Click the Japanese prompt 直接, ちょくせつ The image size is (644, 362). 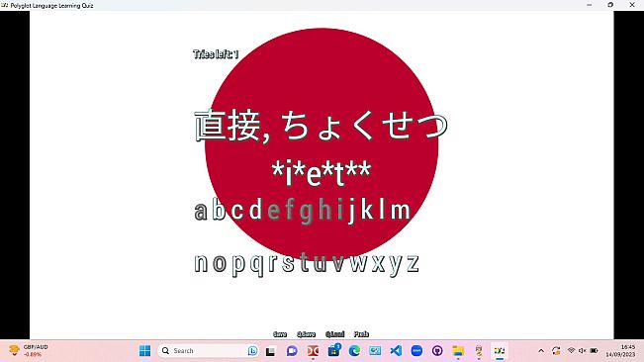321,126
